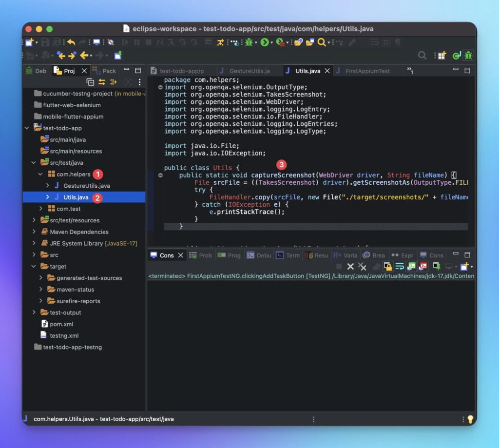Click Remove Launch X in console toolbar

350,266
